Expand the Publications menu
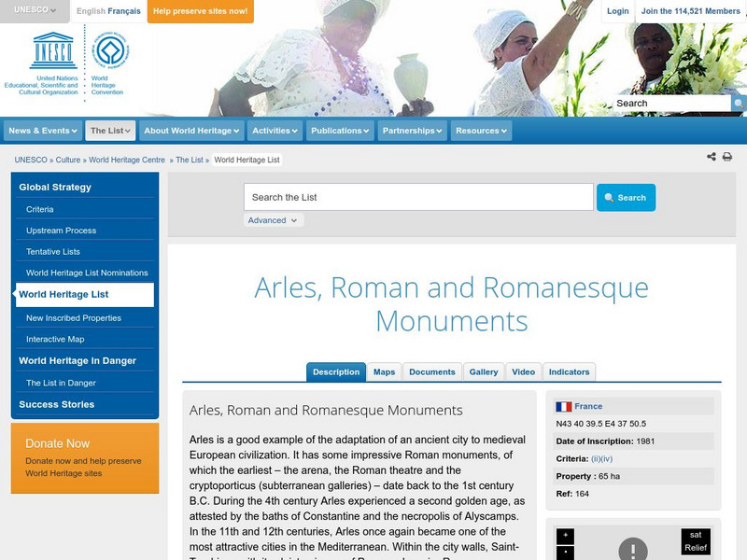The height and width of the screenshot is (560, 747). [340, 131]
